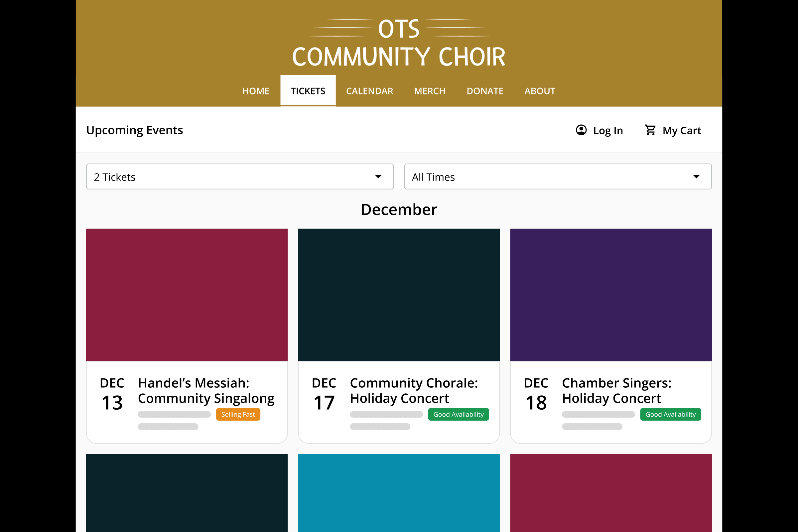Click the purple Chamber Singers event image
Viewport: 798px width, 532px height.
611,295
